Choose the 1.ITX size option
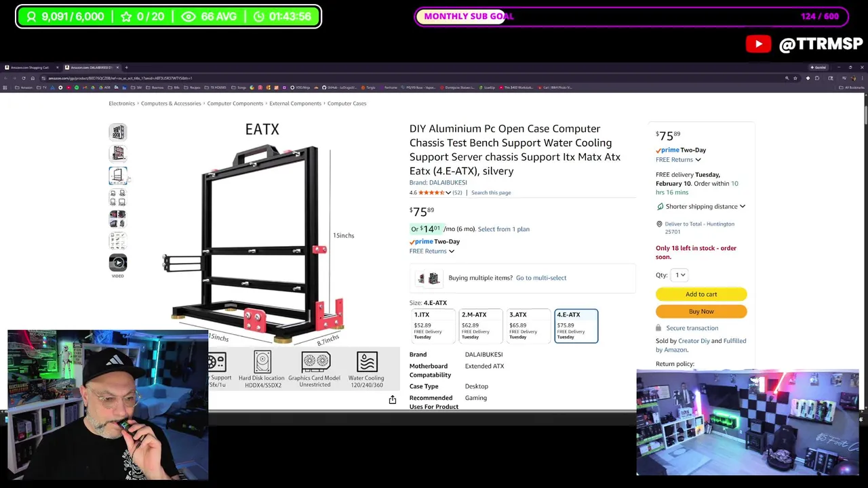This screenshot has height=488, width=868. pyautogui.click(x=433, y=326)
